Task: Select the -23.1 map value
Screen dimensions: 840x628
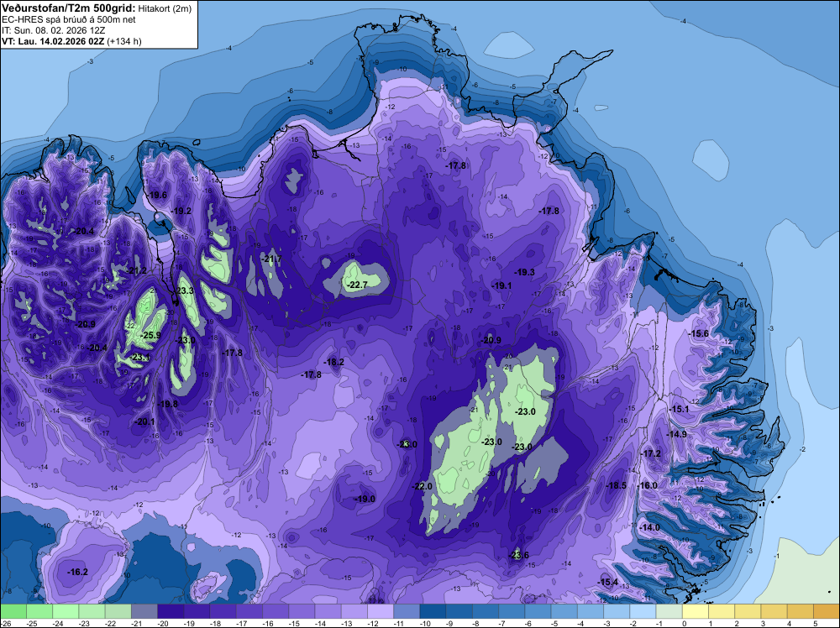Action: 140,357
